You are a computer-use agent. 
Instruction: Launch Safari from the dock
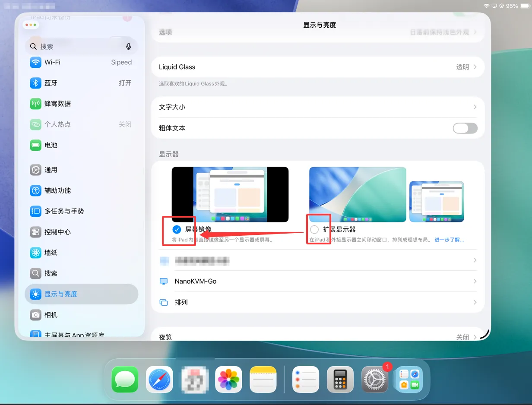click(159, 380)
